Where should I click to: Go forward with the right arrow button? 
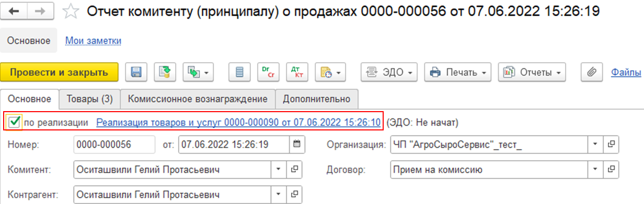pyautogui.click(x=40, y=11)
